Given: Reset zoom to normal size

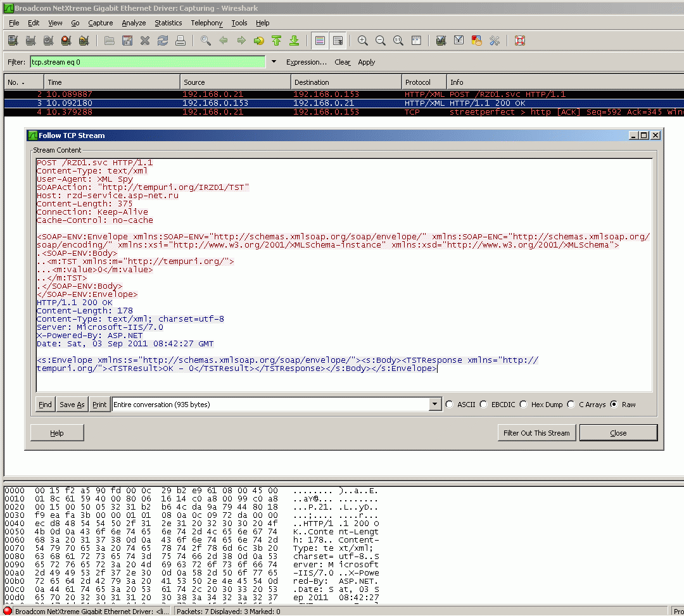Looking at the screenshot, I should coord(398,41).
